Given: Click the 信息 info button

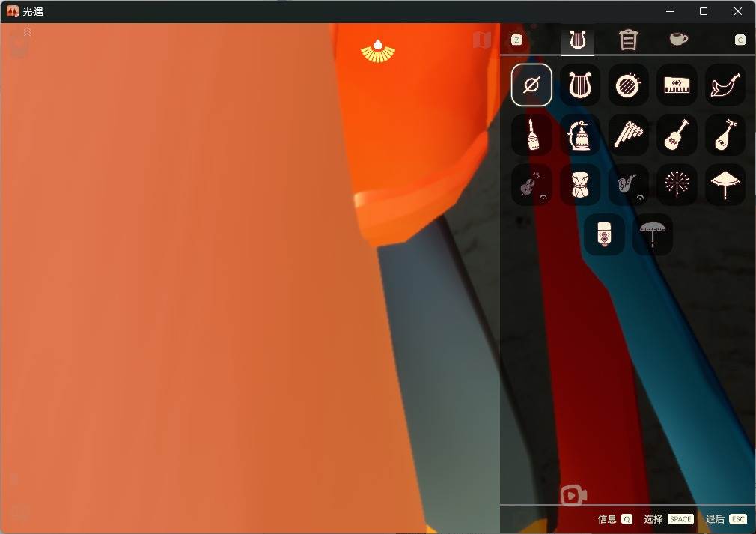Looking at the screenshot, I should 615,519.
